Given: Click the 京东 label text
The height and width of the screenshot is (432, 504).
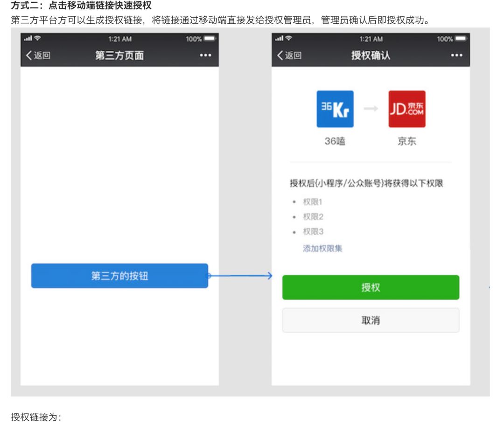Looking at the screenshot, I should point(407,141).
